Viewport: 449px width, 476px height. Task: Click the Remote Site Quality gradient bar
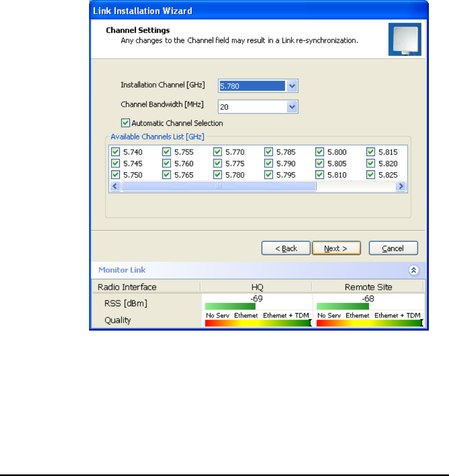click(369, 323)
